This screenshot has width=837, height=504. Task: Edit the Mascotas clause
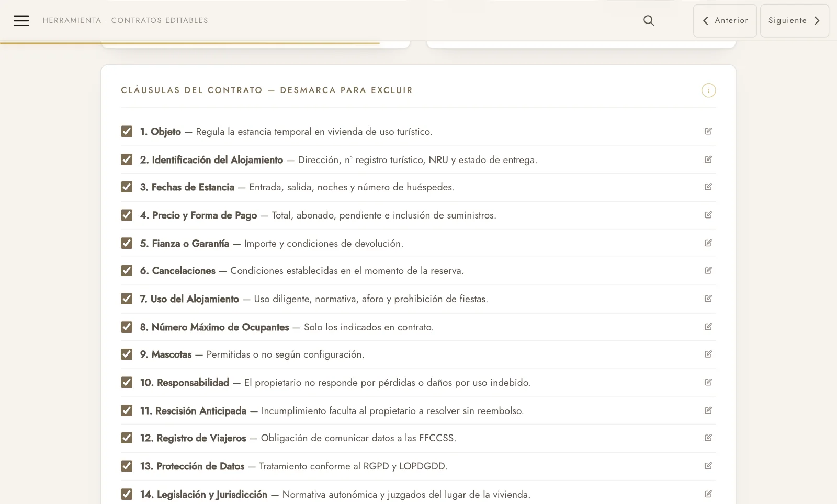click(x=708, y=354)
